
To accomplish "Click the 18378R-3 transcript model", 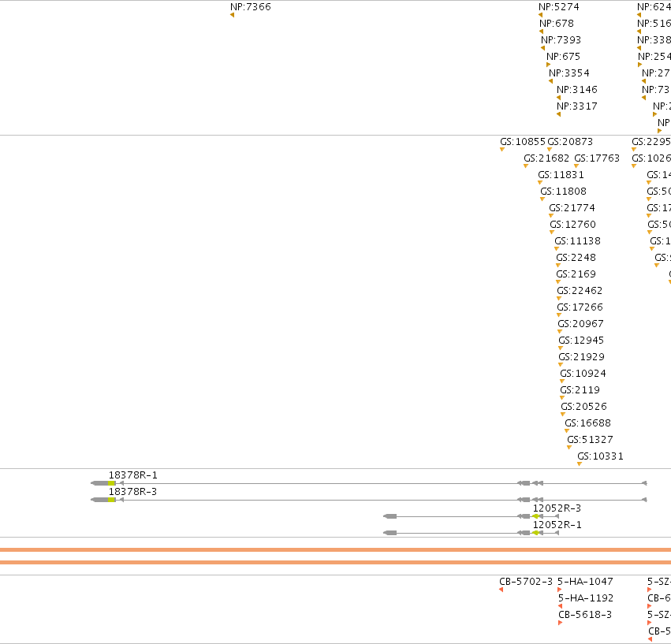I will click(x=369, y=500).
